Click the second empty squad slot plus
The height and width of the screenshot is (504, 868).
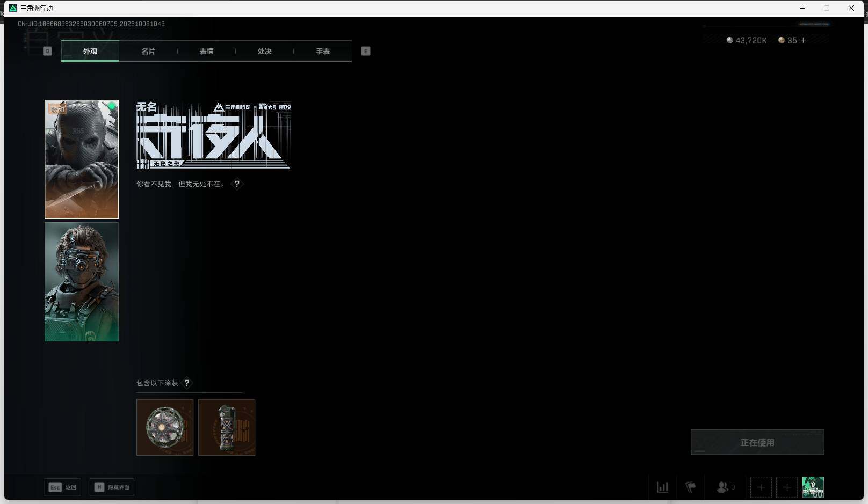[x=787, y=487]
